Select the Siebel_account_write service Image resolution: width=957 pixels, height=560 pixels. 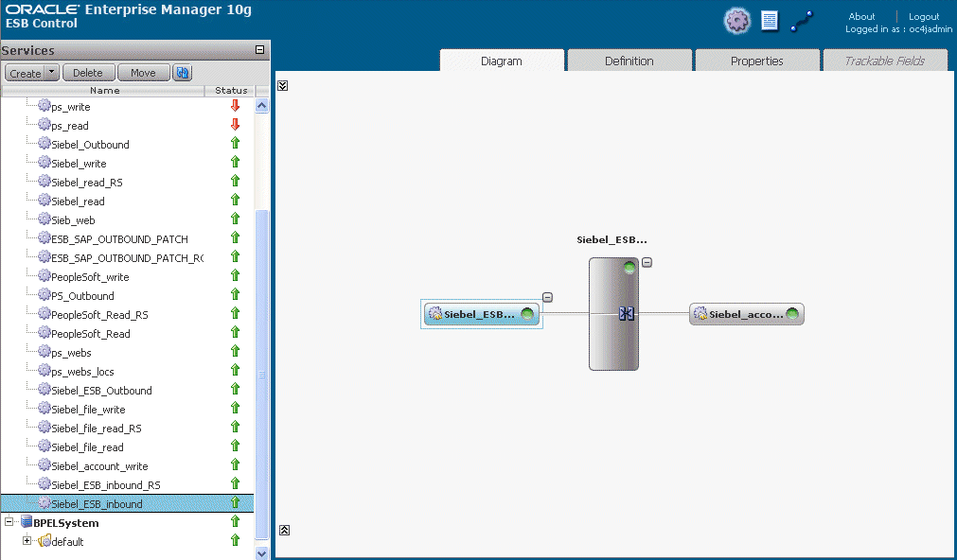coord(99,466)
